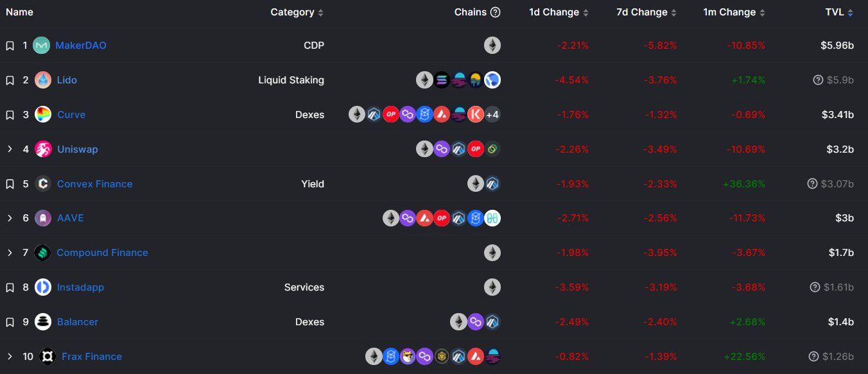Open the Instadapp protocol link
This screenshot has height=374, width=868.
click(x=80, y=287)
